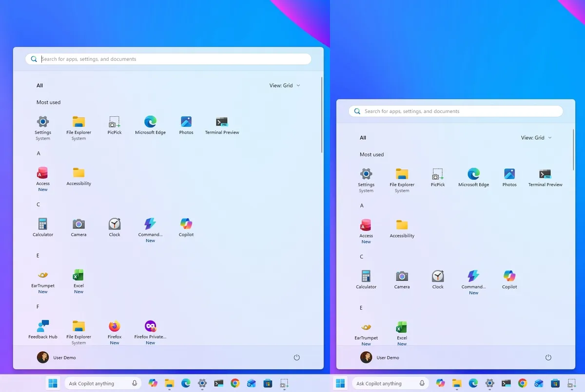Open Clock app in left Start menu
The height and width of the screenshot is (392, 585).
pos(115,227)
